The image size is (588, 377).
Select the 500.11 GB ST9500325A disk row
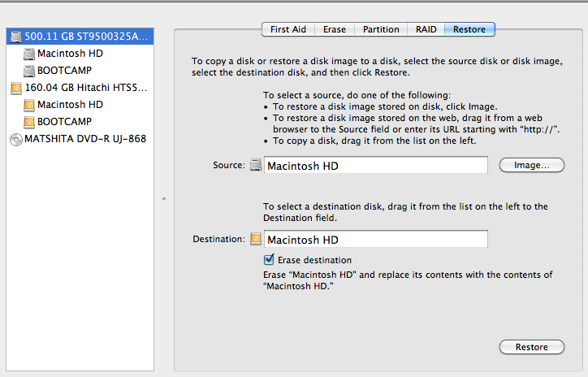pyautogui.click(x=80, y=37)
